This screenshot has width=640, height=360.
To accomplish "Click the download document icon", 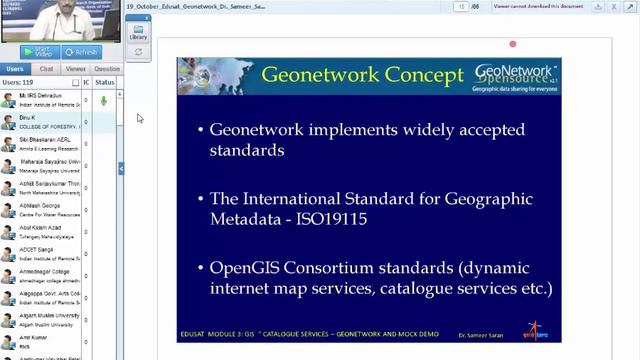I will (x=598, y=7).
